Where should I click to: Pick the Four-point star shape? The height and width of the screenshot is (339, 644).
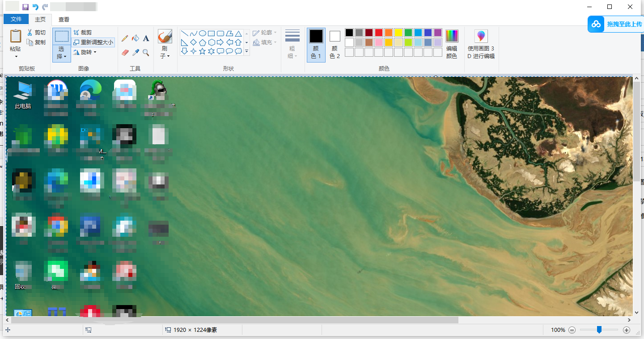pyautogui.click(x=193, y=51)
